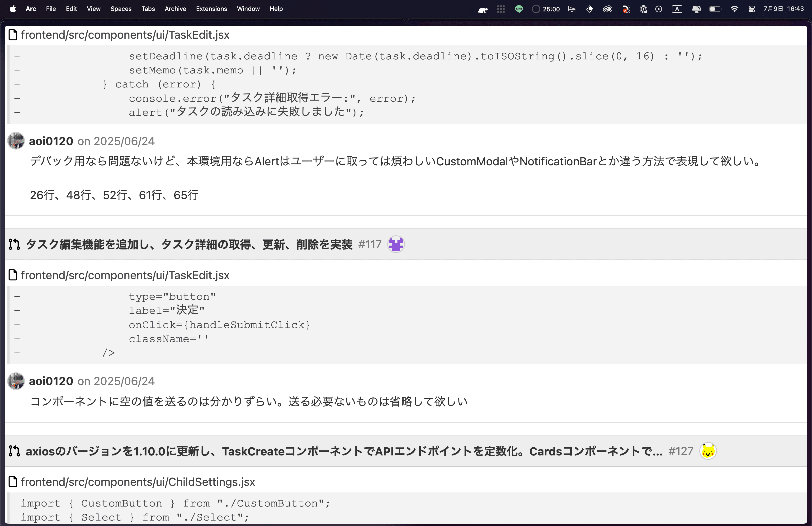This screenshot has width=812, height=526.
Task: Open PR 'タスク編集機能を追加し、タスク詳細の取得'
Action: pyautogui.click(x=189, y=244)
